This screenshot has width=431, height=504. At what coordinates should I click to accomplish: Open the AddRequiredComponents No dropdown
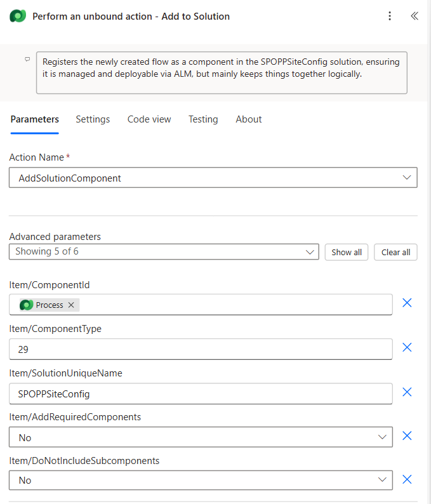[201, 437]
